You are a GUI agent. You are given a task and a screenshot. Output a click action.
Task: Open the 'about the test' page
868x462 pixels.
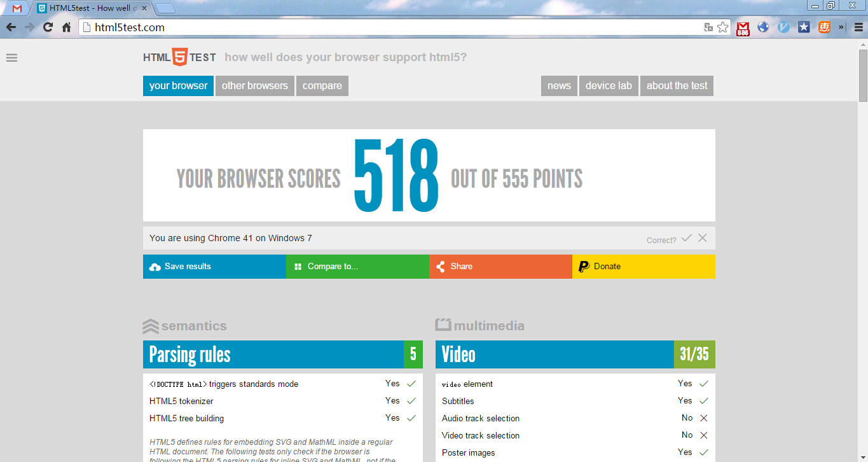[x=677, y=86]
